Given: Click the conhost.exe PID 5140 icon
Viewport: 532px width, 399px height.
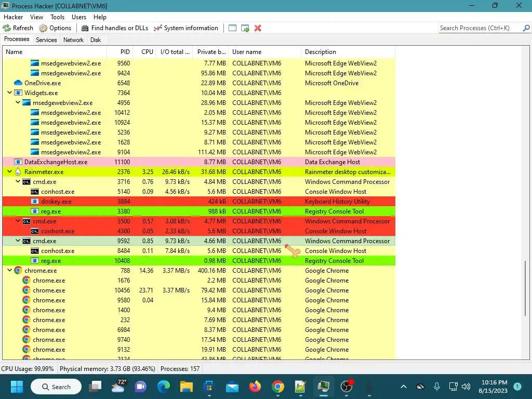Looking at the screenshot, I should click(x=35, y=192).
